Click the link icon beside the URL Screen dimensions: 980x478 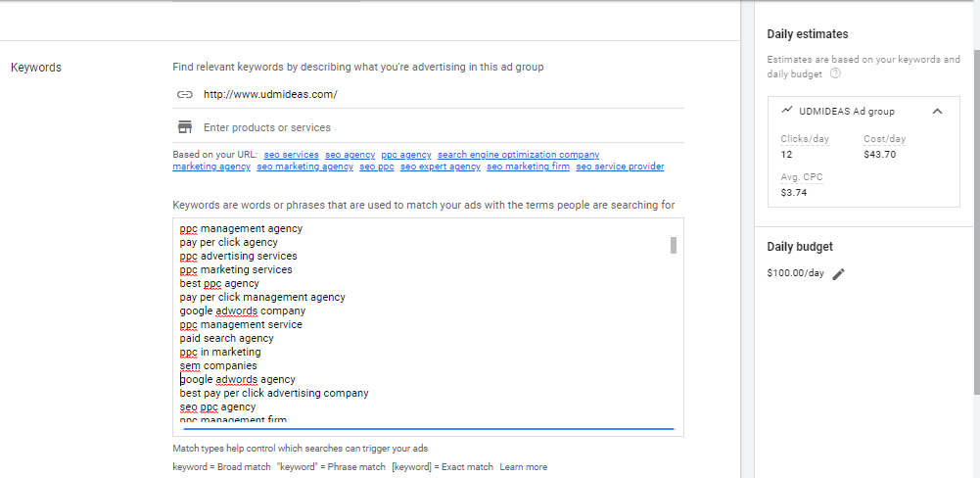[x=183, y=94]
